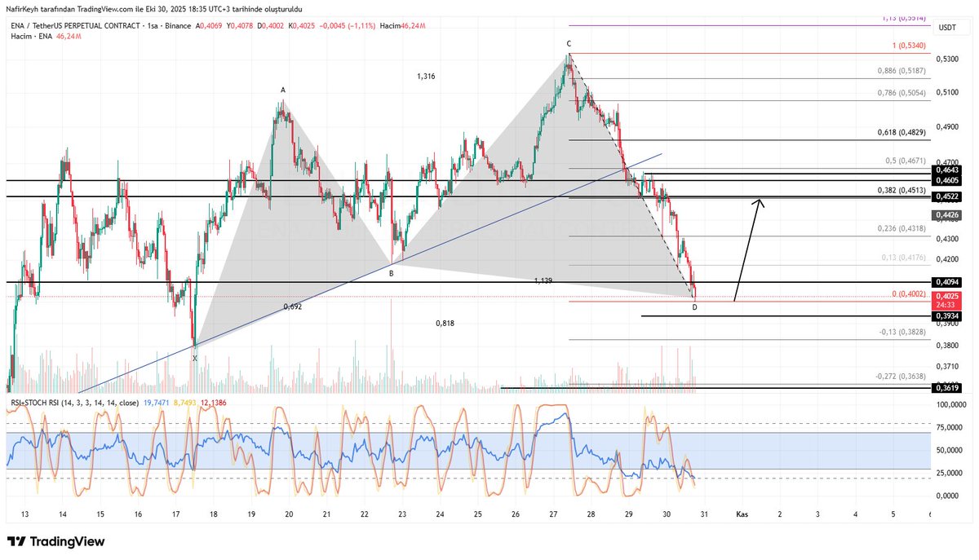Click the 1,316 pattern ratio label
The width and height of the screenshot is (979, 560).
(x=426, y=76)
